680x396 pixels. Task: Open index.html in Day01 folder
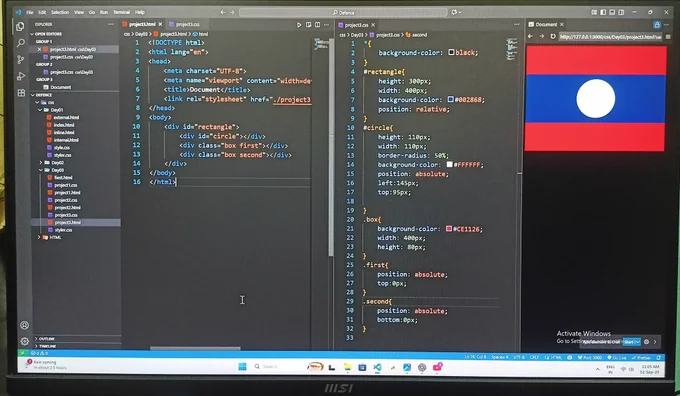click(64, 125)
